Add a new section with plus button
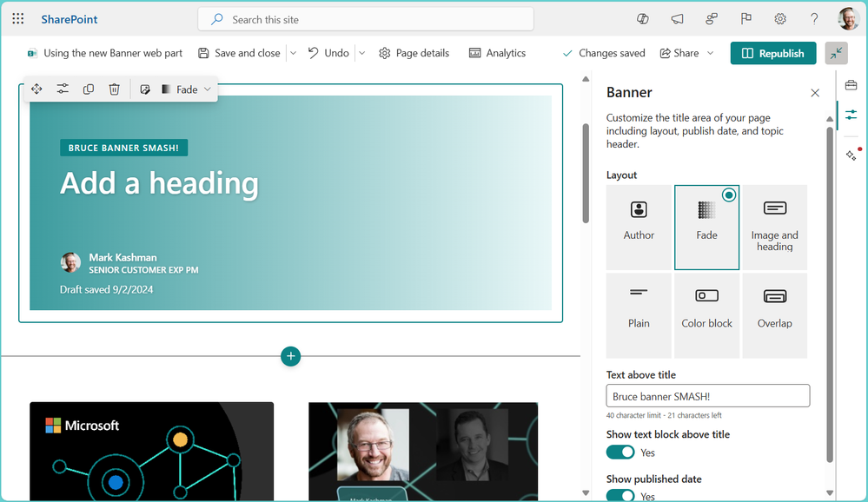 290,356
